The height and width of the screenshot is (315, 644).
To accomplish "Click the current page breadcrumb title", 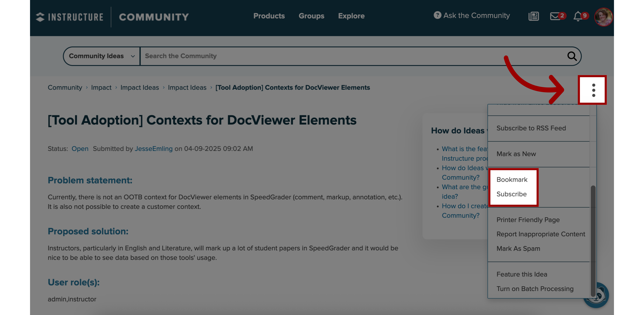I will point(292,87).
